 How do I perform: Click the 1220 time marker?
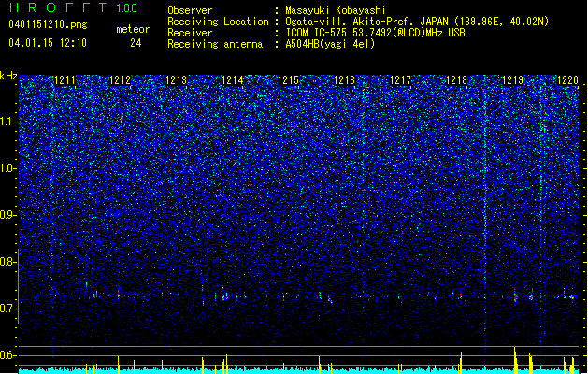pos(567,80)
